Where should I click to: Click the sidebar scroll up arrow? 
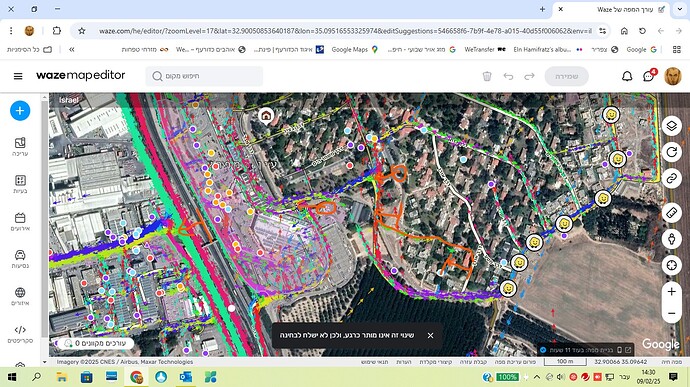coord(44,96)
